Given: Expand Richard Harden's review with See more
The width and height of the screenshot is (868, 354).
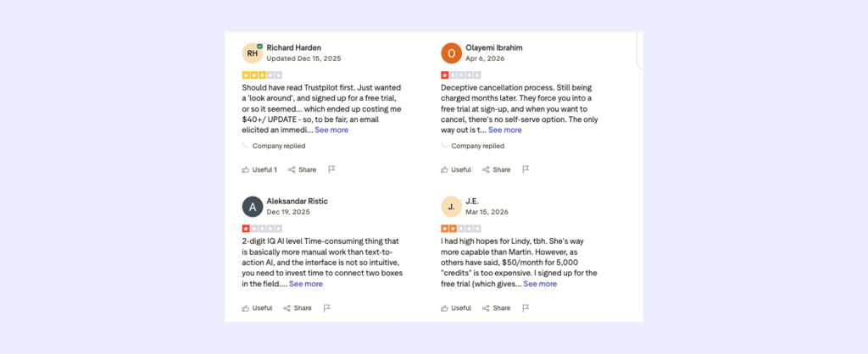Looking at the screenshot, I should tap(331, 130).
